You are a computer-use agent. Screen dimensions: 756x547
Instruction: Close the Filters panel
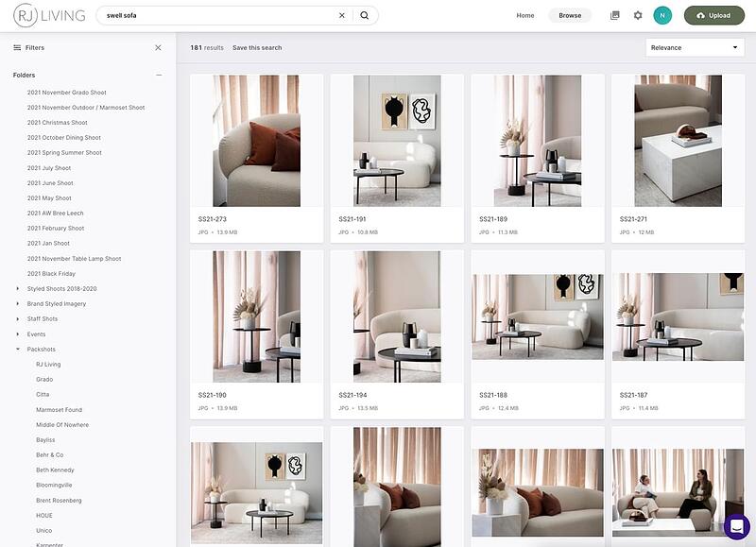[158, 48]
